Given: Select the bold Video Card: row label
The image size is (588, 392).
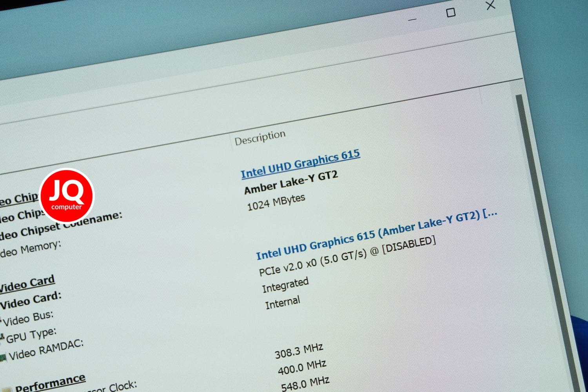Looking at the screenshot, I should pyautogui.click(x=31, y=301).
